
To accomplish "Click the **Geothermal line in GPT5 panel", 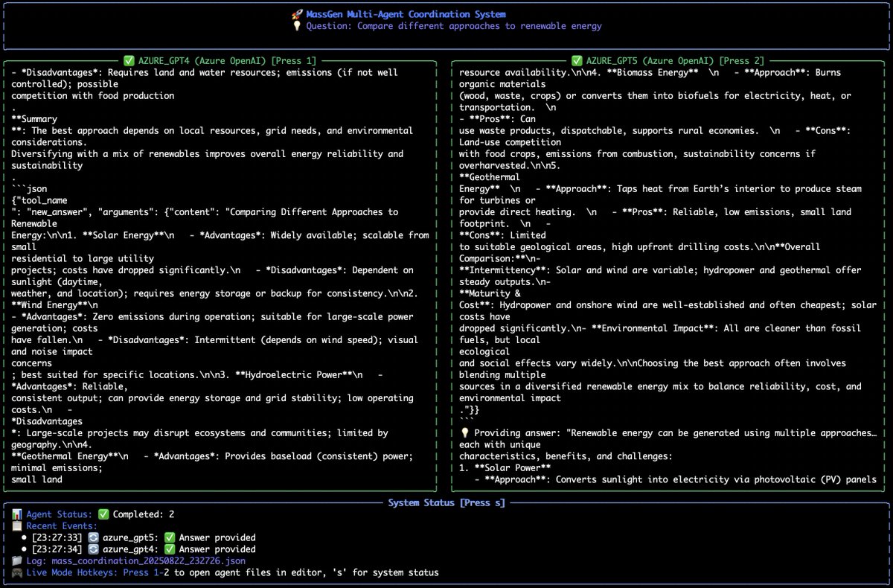I will pyautogui.click(x=489, y=177).
